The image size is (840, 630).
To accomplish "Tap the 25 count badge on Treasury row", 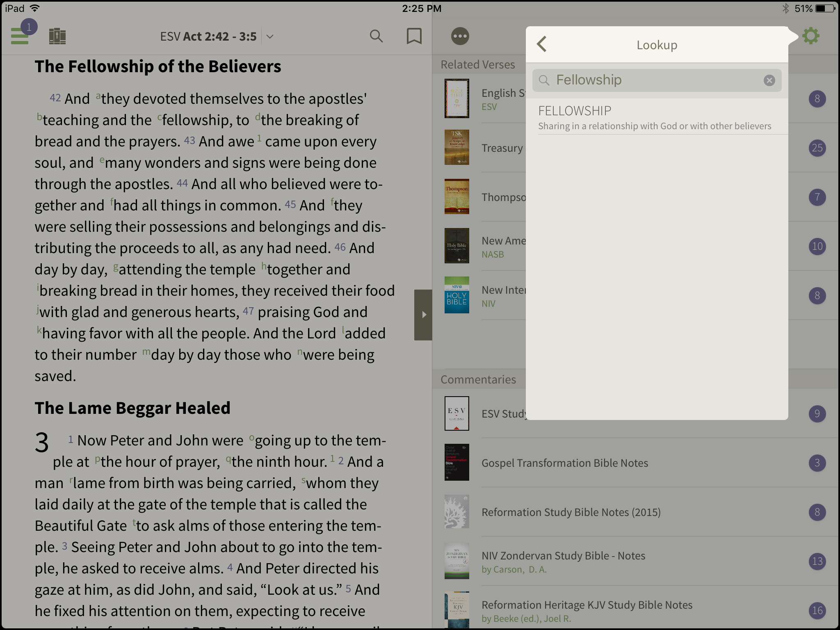I will 817,148.
